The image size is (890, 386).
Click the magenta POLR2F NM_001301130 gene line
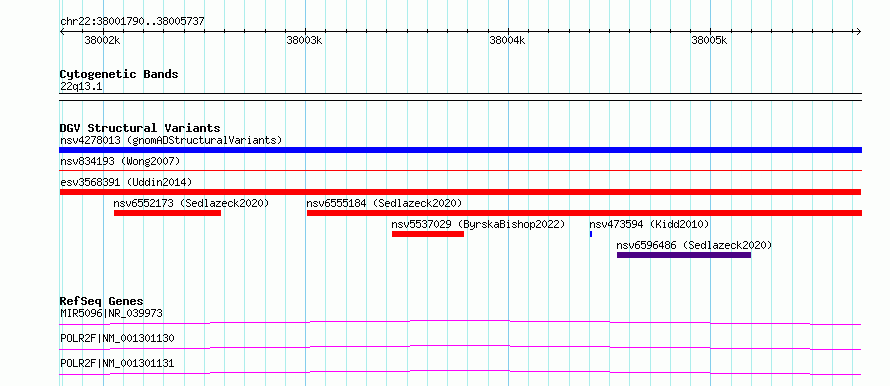point(461,347)
